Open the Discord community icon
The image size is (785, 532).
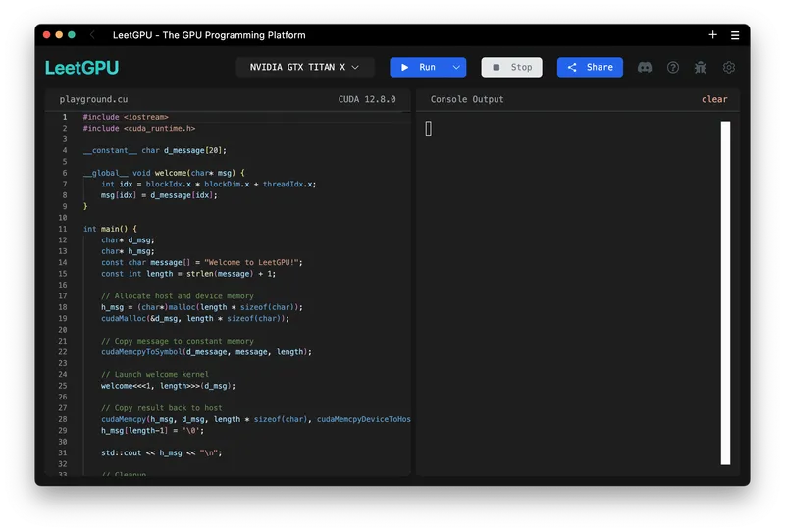click(x=645, y=67)
